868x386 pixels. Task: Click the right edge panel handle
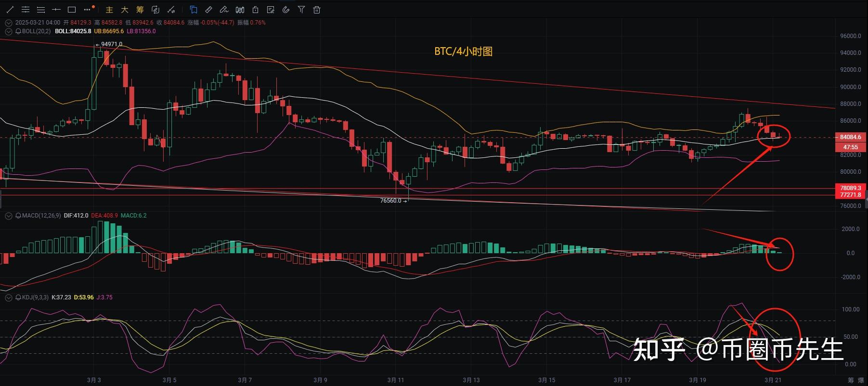point(866,199)
